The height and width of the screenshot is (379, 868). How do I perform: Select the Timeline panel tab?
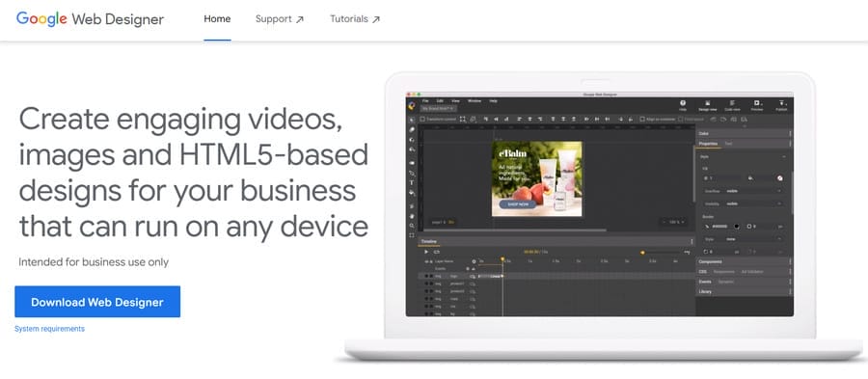pos(429,242)
